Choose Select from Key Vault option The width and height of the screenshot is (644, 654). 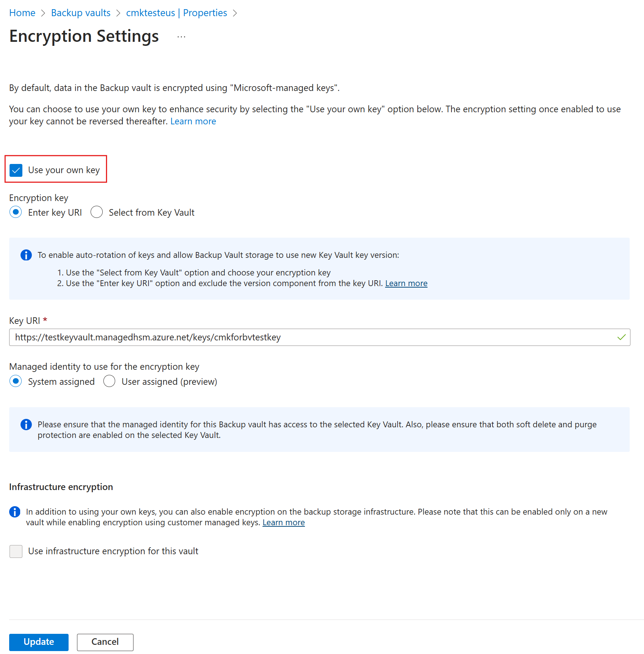tap(97, 212)
